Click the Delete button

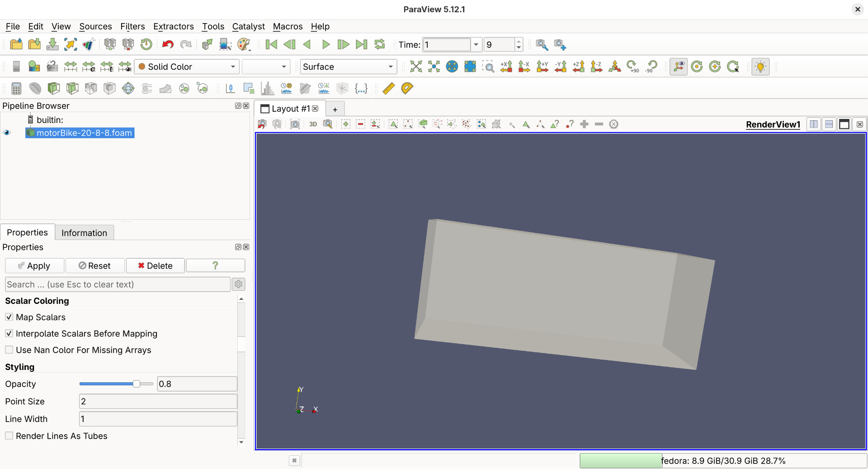(155, 265)
